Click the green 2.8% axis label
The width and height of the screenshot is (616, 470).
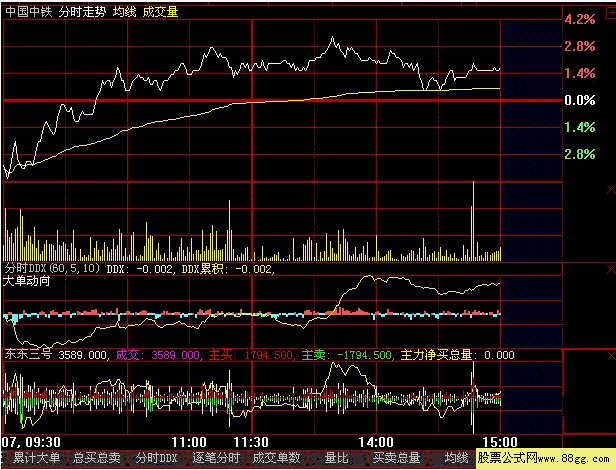580,154
